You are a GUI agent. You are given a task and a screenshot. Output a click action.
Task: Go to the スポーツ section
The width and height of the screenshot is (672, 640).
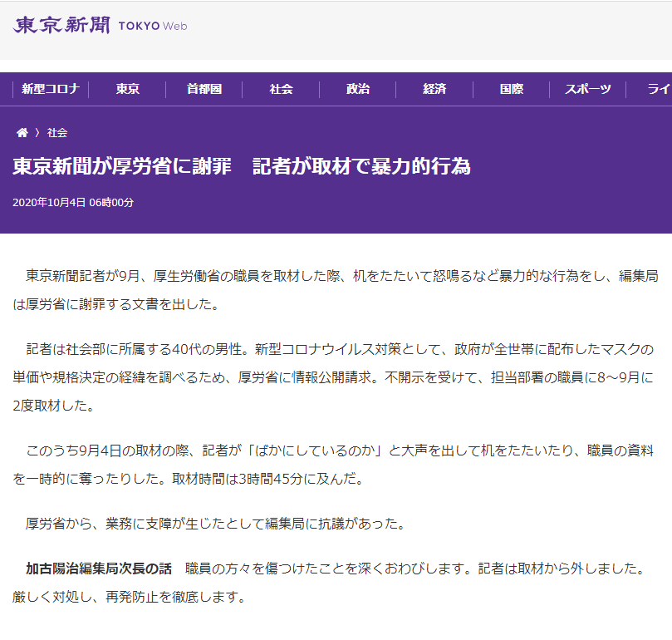[588, 89]
